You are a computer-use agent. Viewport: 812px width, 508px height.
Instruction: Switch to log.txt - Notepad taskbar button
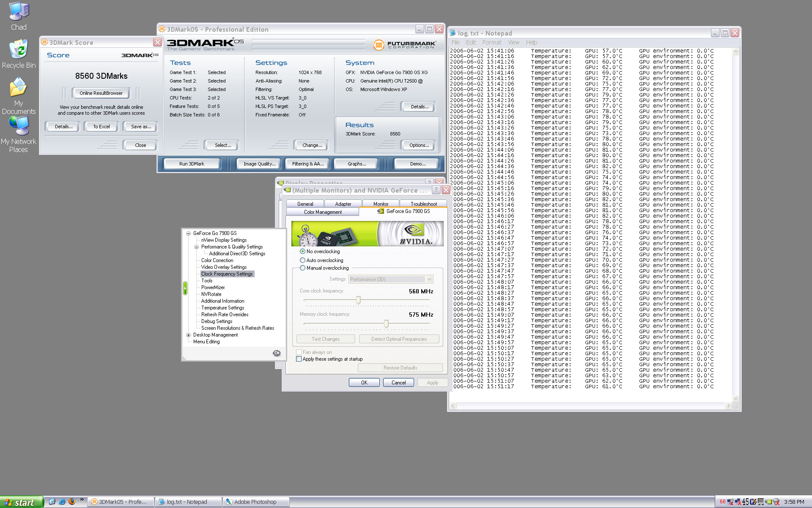tap(189, 502)
